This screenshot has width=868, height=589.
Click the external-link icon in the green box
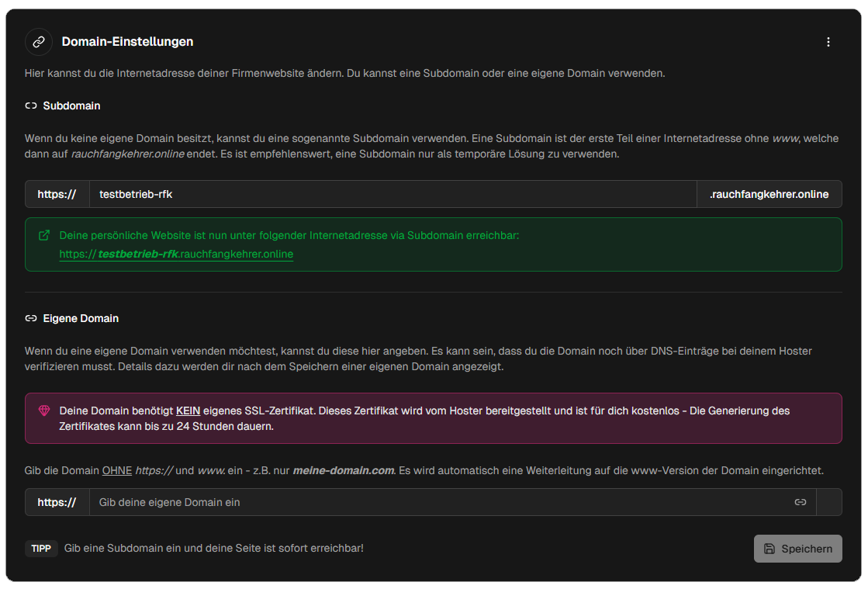coord(44,234)
